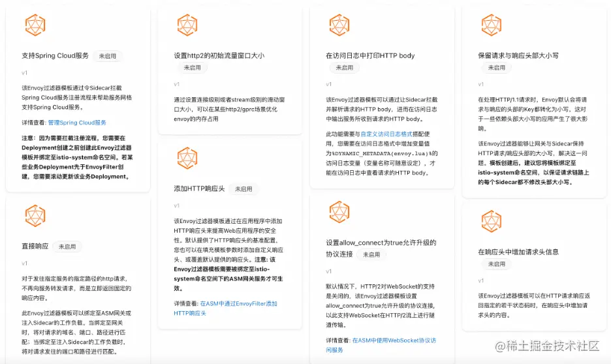The width and height of the screenshot is (611, 364).
Task: Click the Envoy icon on the 支持Spring Cloud服务 card
Action: coord(35,25)
